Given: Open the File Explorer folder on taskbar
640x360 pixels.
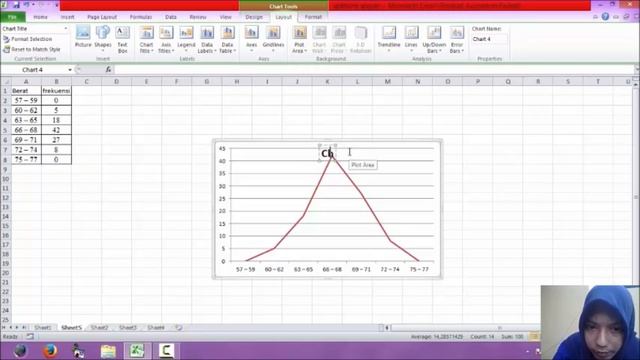Looking at the screenshot, I should [x=108, y=351].
